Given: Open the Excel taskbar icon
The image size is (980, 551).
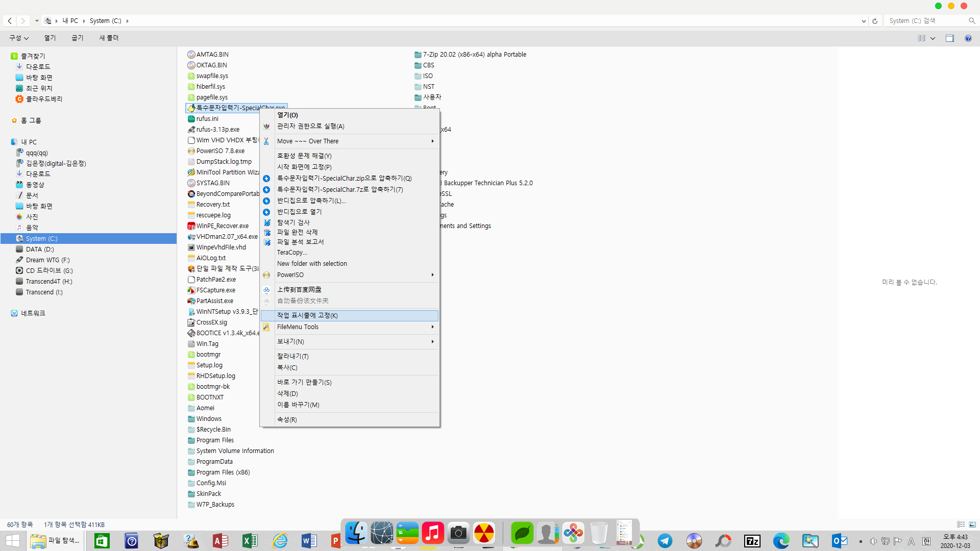Looking at the screenshot, I should (250, 541).
